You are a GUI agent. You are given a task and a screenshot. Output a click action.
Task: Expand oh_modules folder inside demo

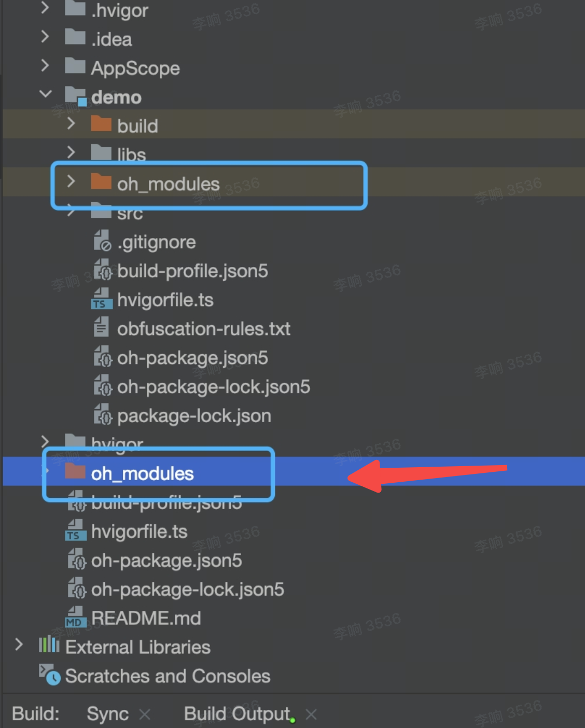(71, 181)
